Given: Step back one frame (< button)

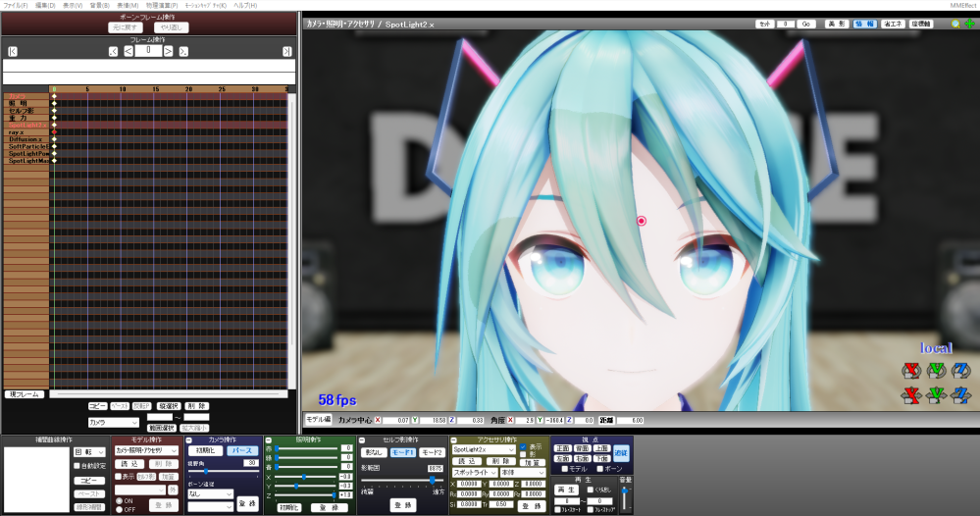Looking at the screenshot, I should 129,52.
